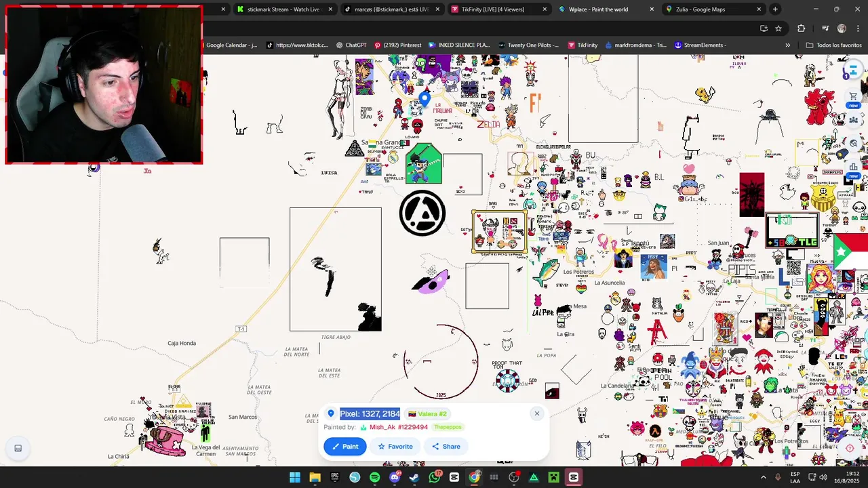Viewport: 868px width, 488px height.
Task: Close the pixel info popup
Action: pos(536,413)
